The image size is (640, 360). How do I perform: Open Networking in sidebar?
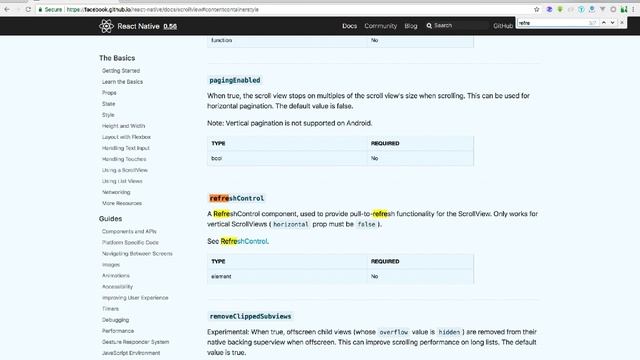116,192
